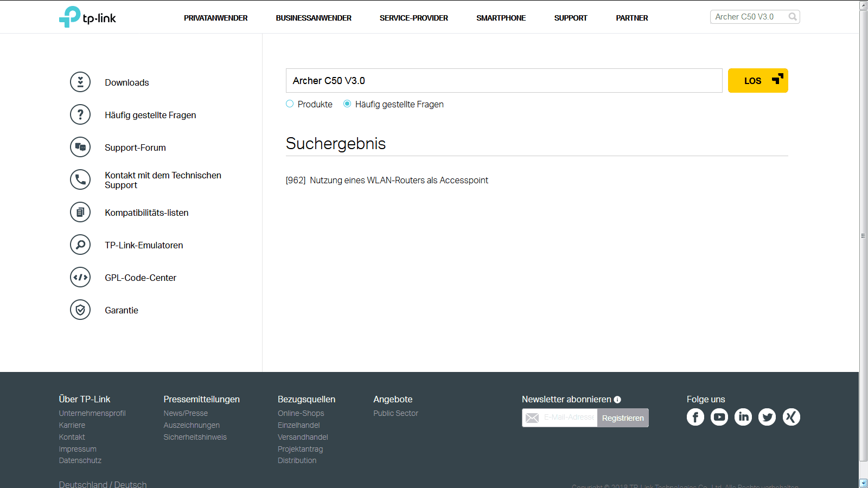The image size is (868, 488).
Task: Click the newsletter envelope icon
Action: [x=532, y=418]
